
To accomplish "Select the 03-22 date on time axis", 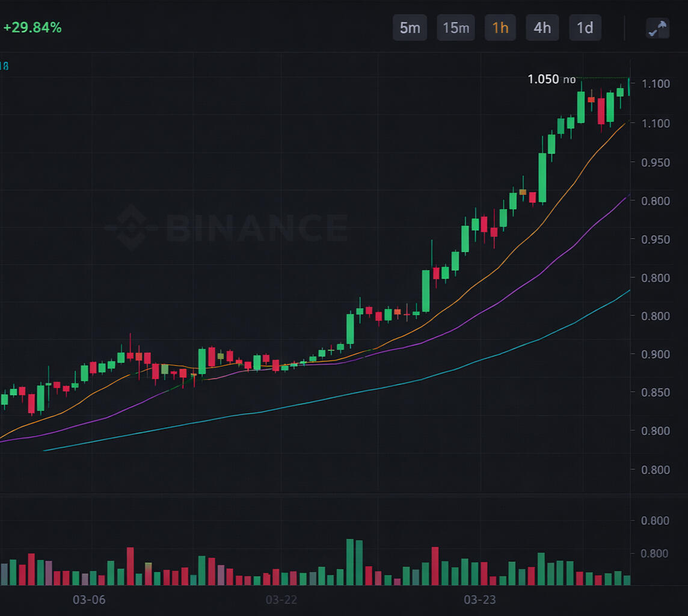I will 281,600.
